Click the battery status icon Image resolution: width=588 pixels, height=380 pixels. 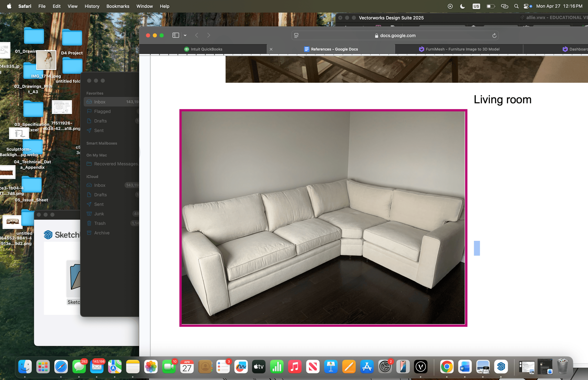click(x=491, y=6)
